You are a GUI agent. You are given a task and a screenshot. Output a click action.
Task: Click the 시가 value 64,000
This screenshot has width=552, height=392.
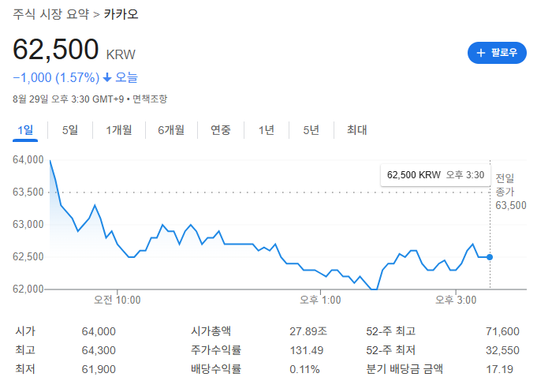pyautogui.click(x=99, y=331)
